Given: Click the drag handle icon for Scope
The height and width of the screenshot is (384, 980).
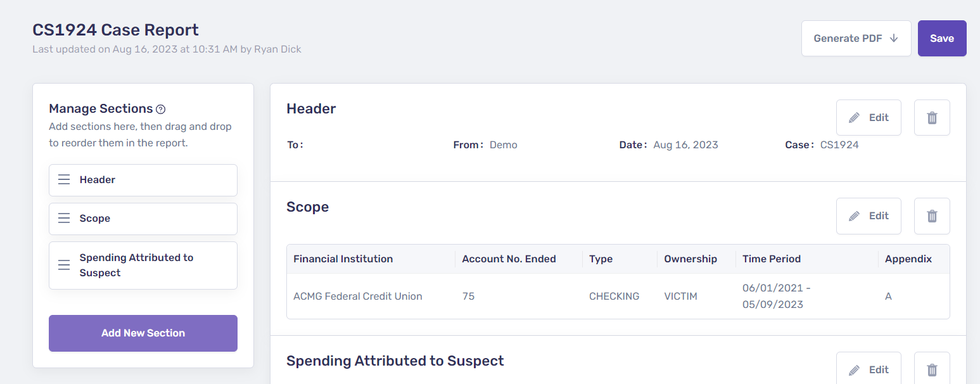Looking at the screenshot, I should point(64,219).
